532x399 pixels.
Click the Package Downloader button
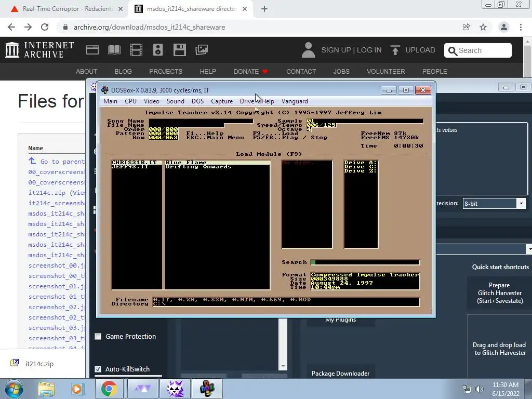(340, 373)
